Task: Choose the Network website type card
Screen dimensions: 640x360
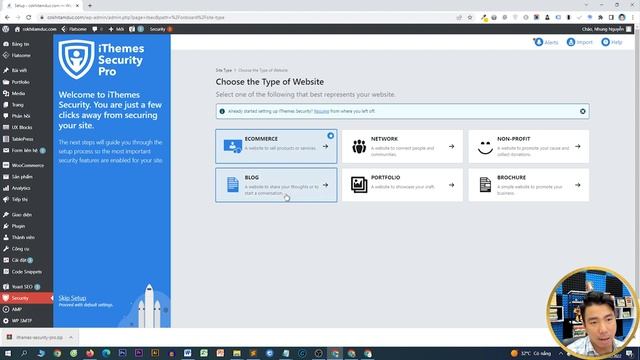Action: 402,146
